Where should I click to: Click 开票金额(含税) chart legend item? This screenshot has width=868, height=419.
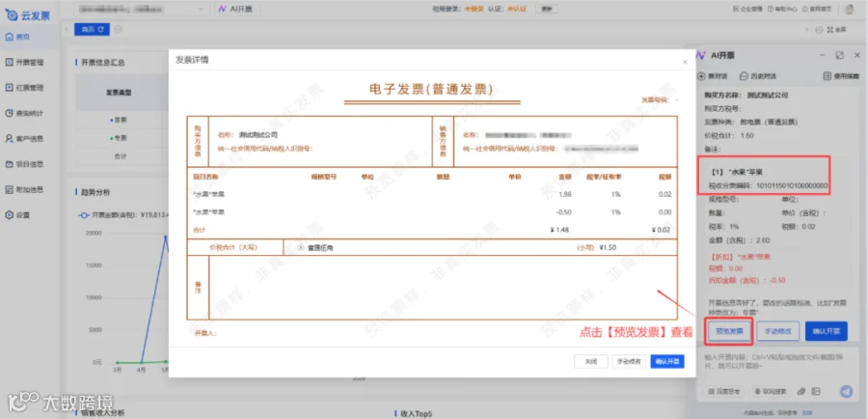pyautogui.click(x=122, y=215)
